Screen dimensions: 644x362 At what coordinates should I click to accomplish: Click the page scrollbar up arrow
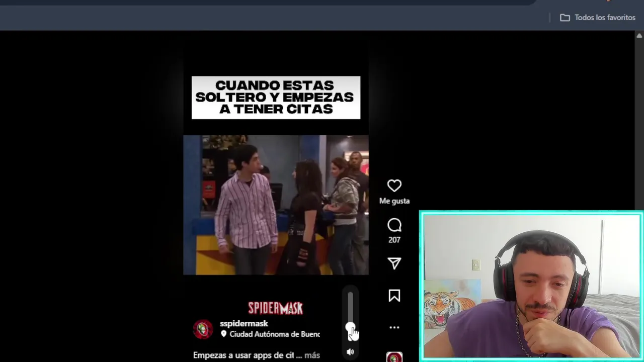pyautogui.click(x=639, y=36)
